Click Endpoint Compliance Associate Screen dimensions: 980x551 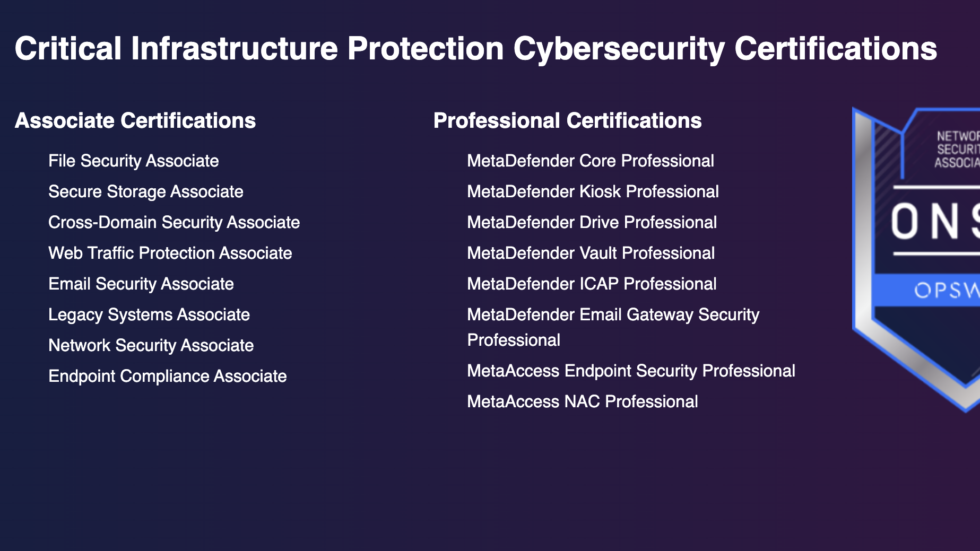[x=167, y=376]
